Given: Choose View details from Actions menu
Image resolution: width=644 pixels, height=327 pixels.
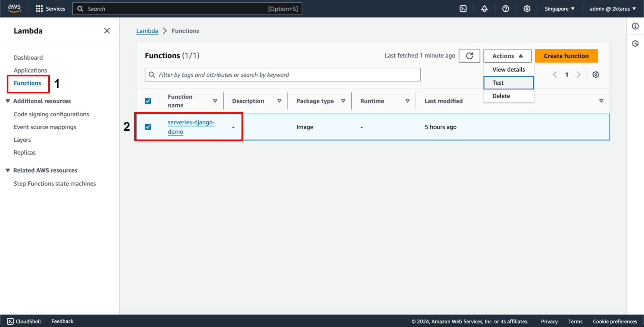Looking at the screenshot, I should 509,70.
